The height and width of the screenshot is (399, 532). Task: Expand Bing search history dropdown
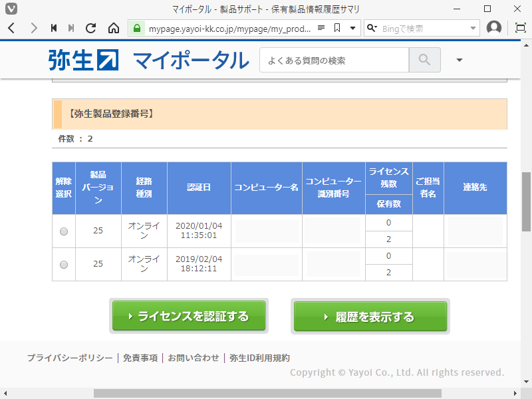point(473,29)
